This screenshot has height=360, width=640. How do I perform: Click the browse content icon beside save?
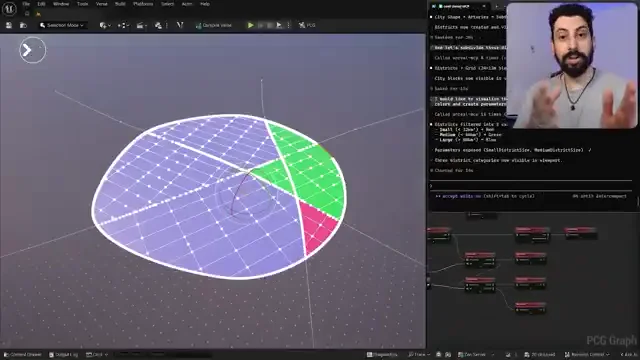[x=23, y=25]
